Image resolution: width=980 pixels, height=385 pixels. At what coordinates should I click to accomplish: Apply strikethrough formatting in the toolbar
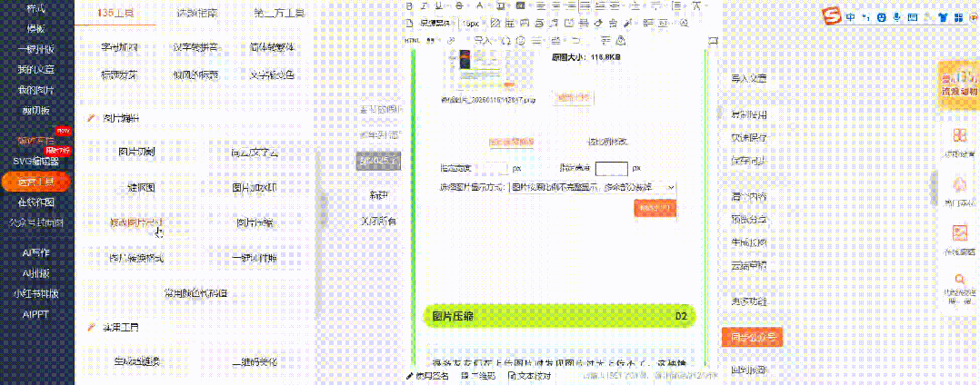[x=459, y=5]
